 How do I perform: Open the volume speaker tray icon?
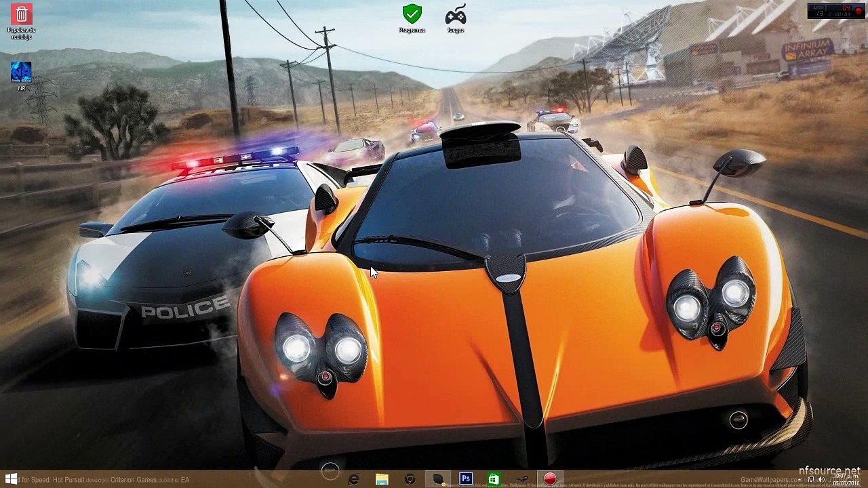pyautogui.click(x=821, y=479)
